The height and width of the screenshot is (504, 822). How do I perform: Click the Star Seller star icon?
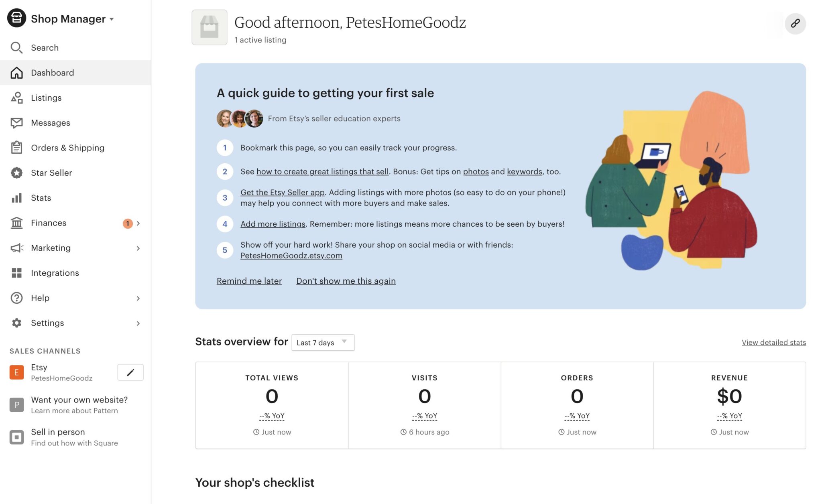pos(16,173)
